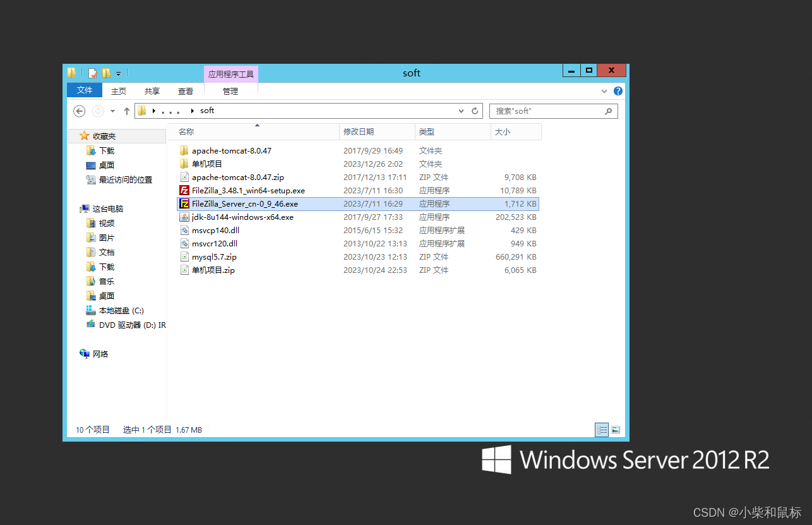Switch to the 共享 ribbon tab
The width and height of the screenshot is (812, 525).
pyautogui.click(x=152, y=91)
